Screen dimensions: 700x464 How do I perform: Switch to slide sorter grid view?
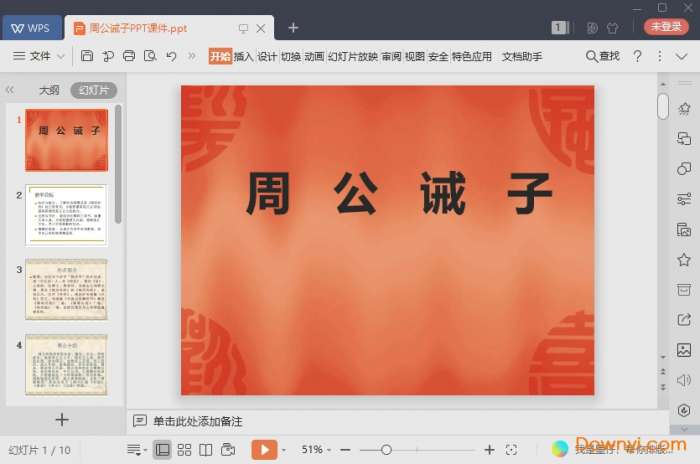point(184,450)
